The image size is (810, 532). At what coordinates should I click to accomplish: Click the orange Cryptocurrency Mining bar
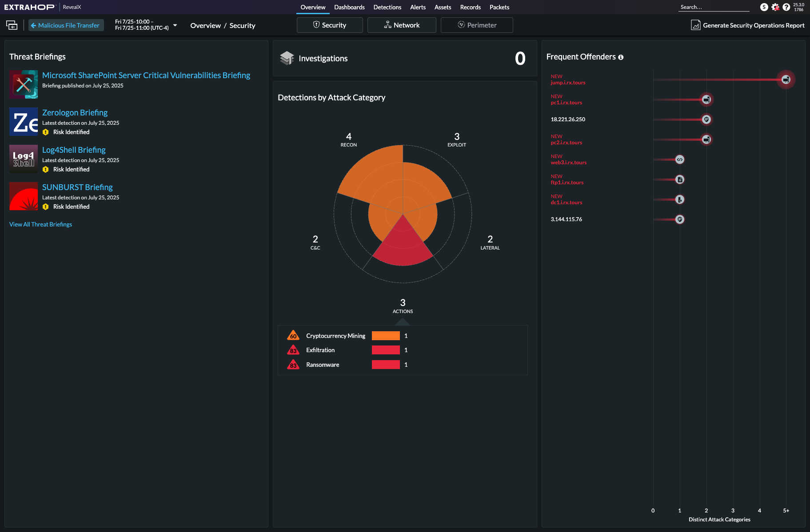pos(386,336)
